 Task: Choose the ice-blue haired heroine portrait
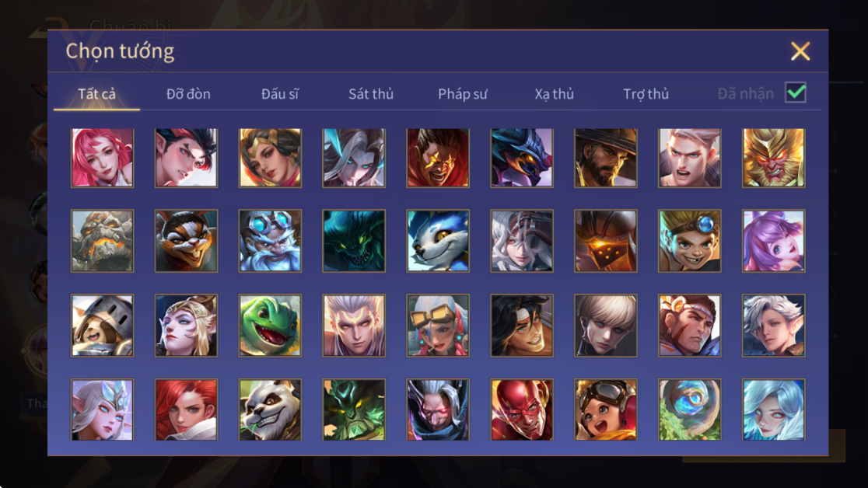pos(773,410)
